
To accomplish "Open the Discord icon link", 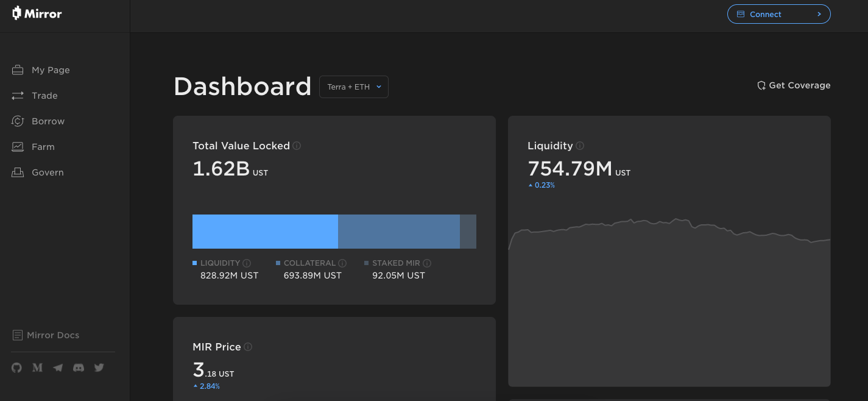I will (79, 367).
